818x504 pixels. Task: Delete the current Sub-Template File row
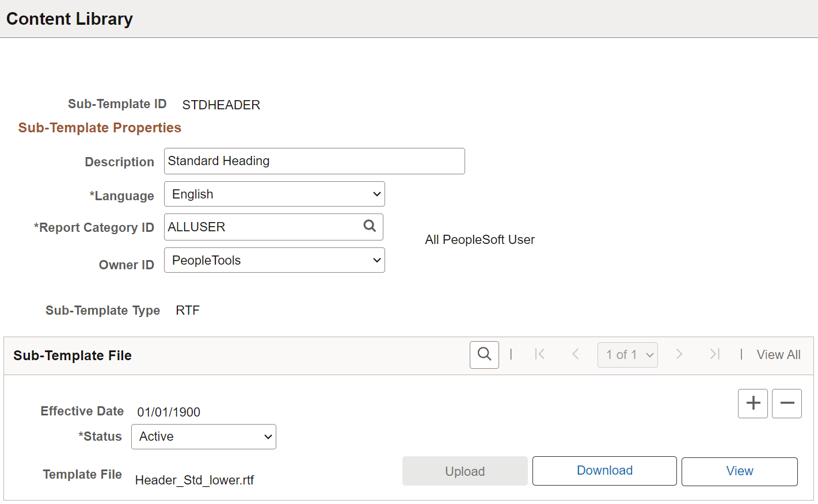pyautogui.click(x=786, y=403)
